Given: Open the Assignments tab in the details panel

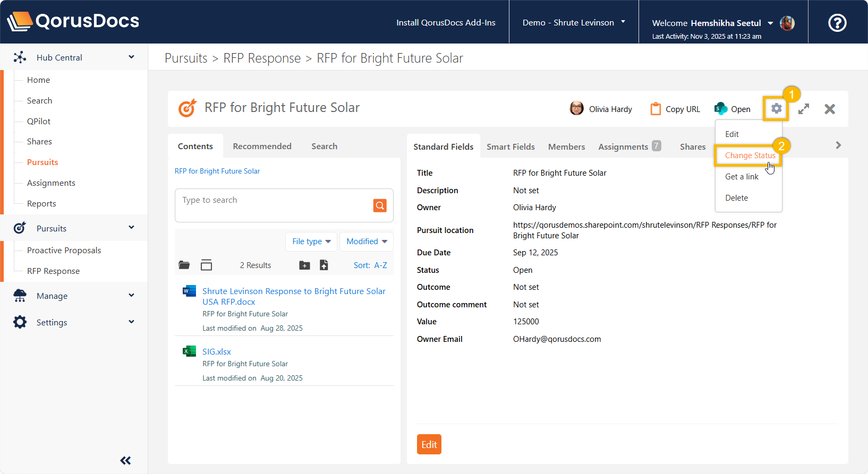Looking at the screenshot, I should [x=623, y=146].
